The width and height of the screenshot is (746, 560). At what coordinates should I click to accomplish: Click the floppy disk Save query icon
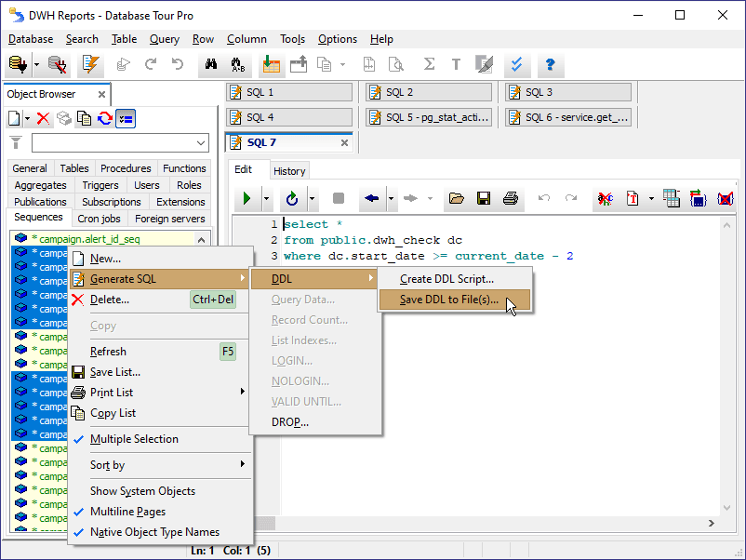click(483, 198)
